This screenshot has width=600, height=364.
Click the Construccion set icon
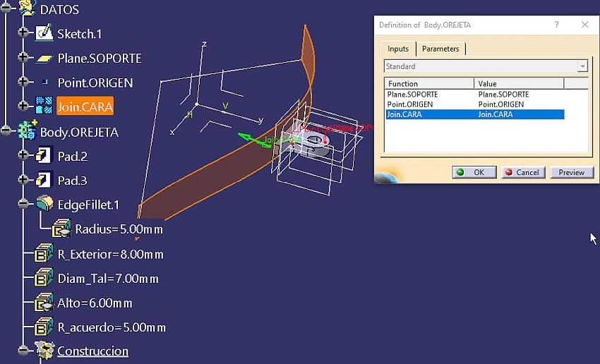(x=44, y=351)
